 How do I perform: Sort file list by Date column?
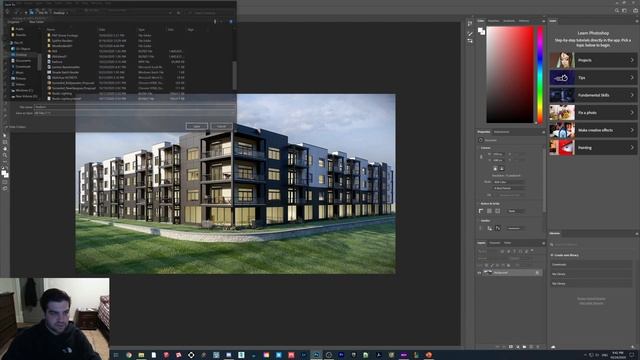click(102, 30)
